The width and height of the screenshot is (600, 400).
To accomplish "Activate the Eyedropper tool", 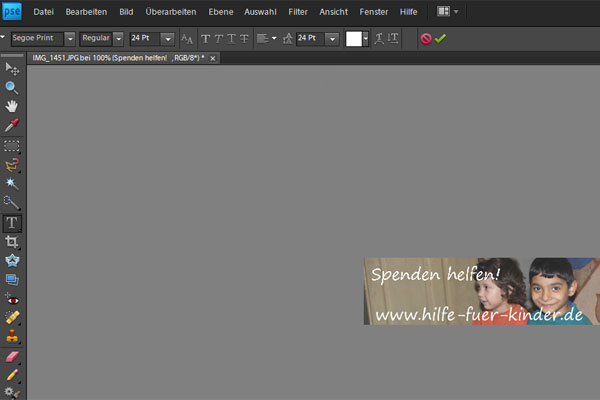I will [x=12, y=125].
